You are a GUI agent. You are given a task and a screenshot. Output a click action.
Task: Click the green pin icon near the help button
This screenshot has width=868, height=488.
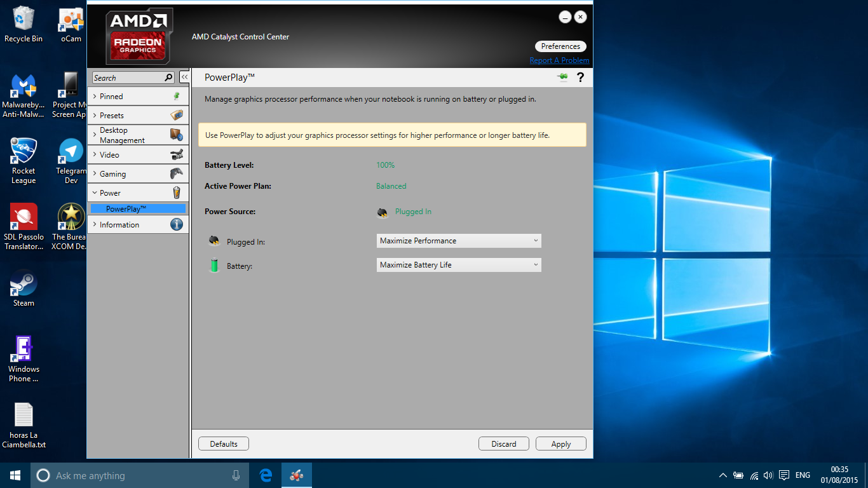[x=562, y=77]
